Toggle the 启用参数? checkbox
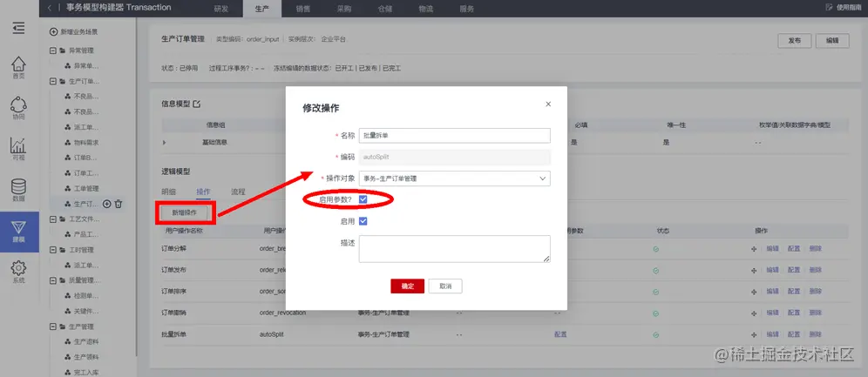Screen dimensions: 868x377 [x=363, y=199]
